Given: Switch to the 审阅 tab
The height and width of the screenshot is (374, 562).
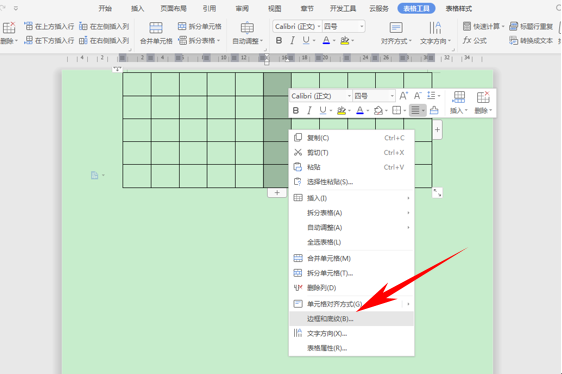Looking at the screenshot, I should click(x=242, y=8).
